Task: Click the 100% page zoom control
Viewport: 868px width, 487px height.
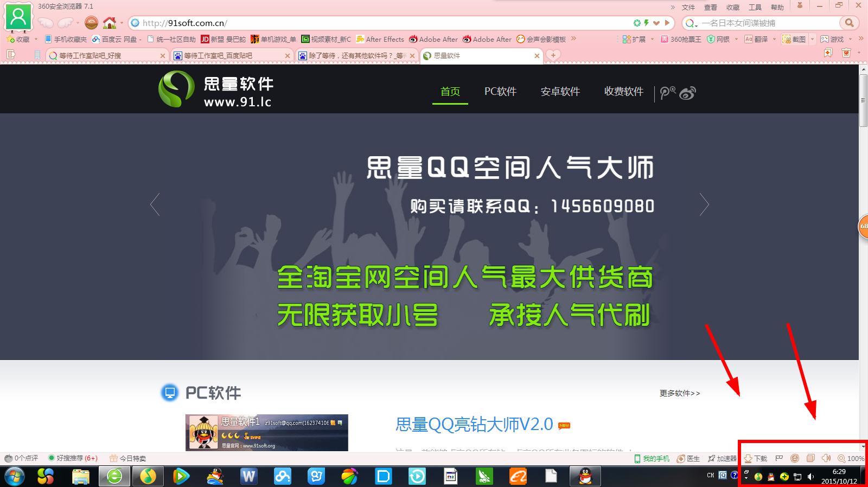Action: [x=851, y=458]
